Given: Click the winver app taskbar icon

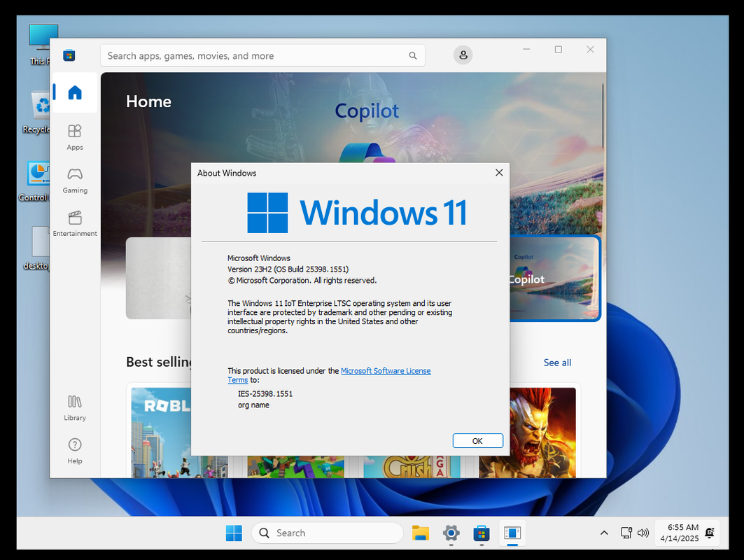Looking at the screenshot, I should pyautogui.click(x=512, y=533).
